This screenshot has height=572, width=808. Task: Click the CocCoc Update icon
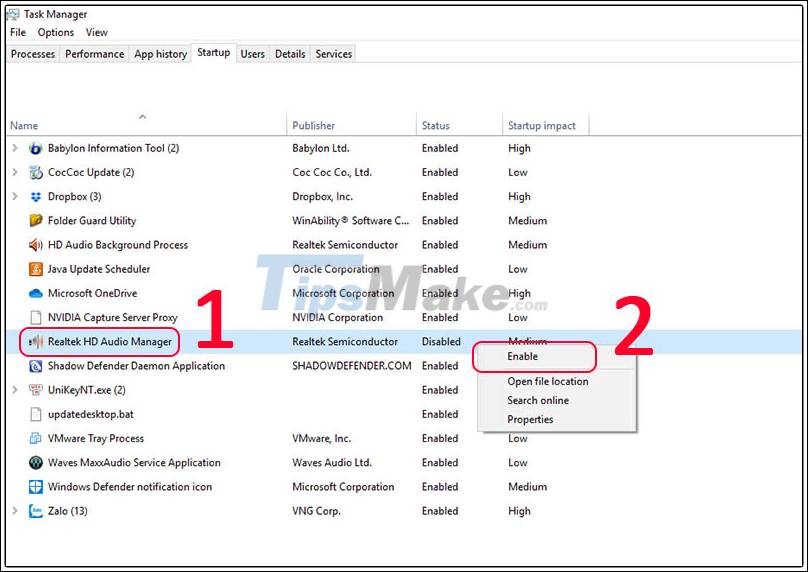[x=36, y=173]
